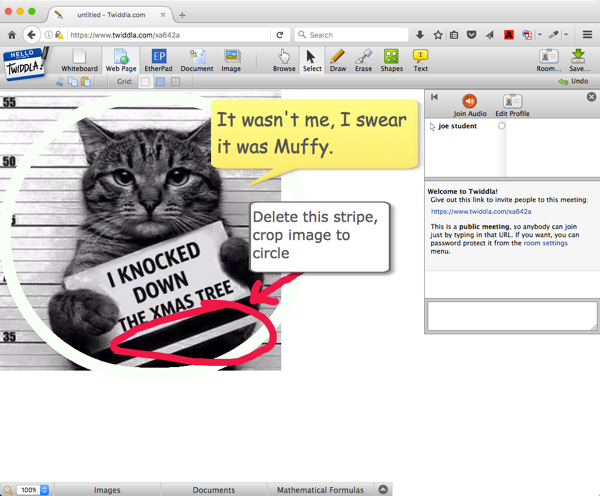Select the cat mugshot image
The width and height of the screenshot is (600, 496).
point(140,230)
